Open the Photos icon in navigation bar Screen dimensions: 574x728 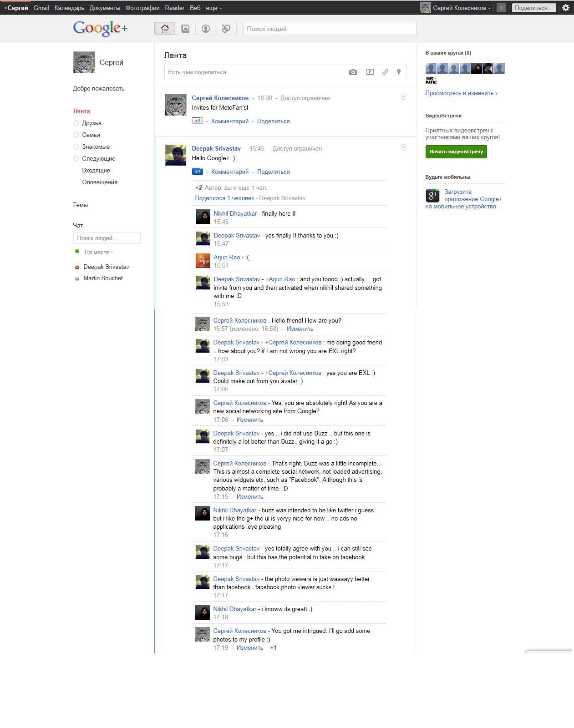click(x=185, y=29)
